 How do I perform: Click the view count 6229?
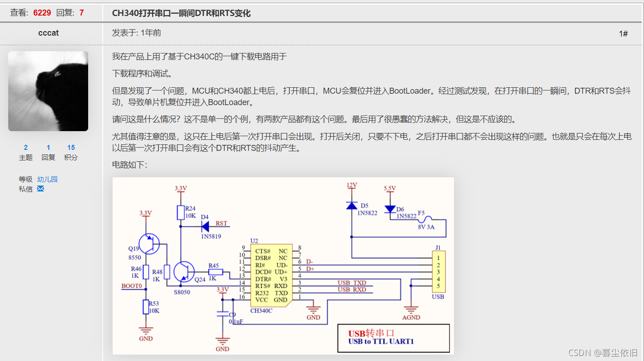point(42,13)
